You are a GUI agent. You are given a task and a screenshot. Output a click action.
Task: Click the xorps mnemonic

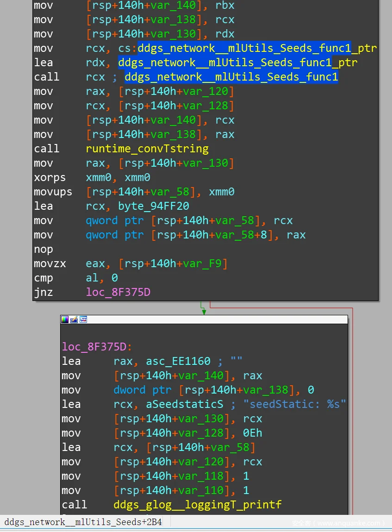pyautogui.click(x=50, y=177)
